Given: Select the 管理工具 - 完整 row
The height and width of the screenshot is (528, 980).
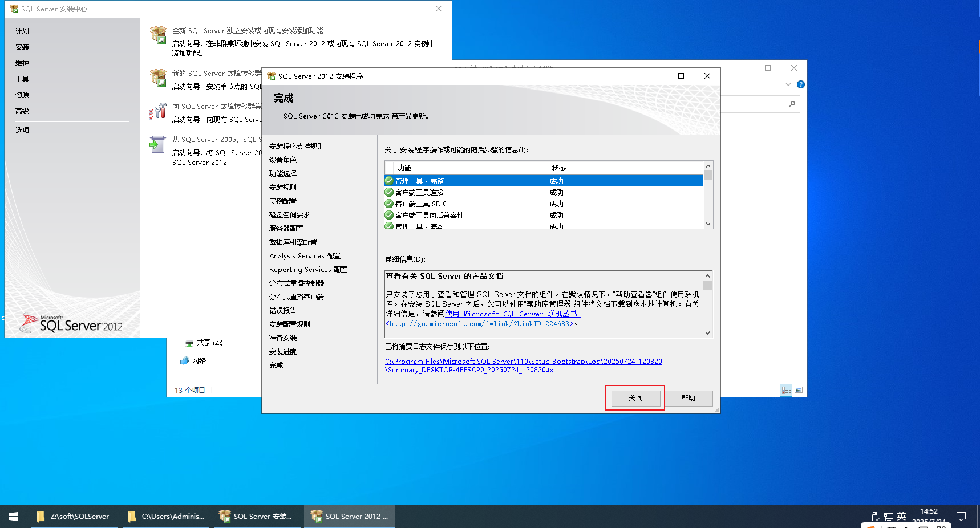Looking at the screenshot, I should click(544, 181).
